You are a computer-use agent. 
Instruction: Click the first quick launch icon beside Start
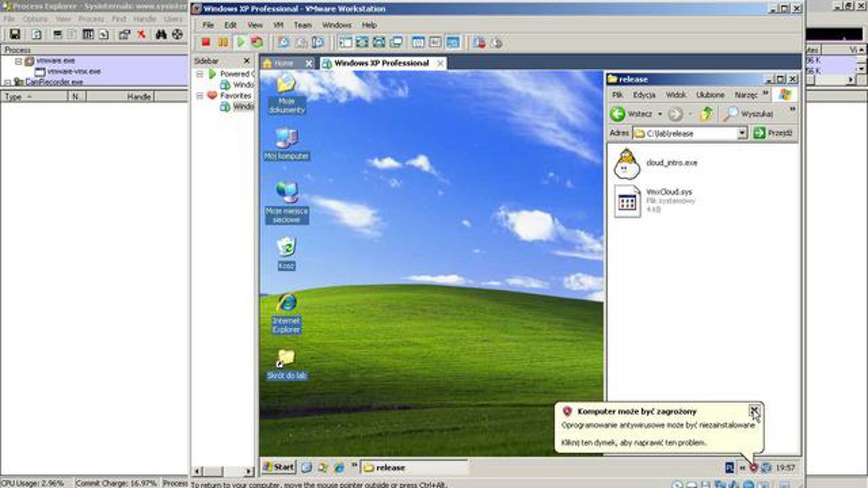pos(306,467)
